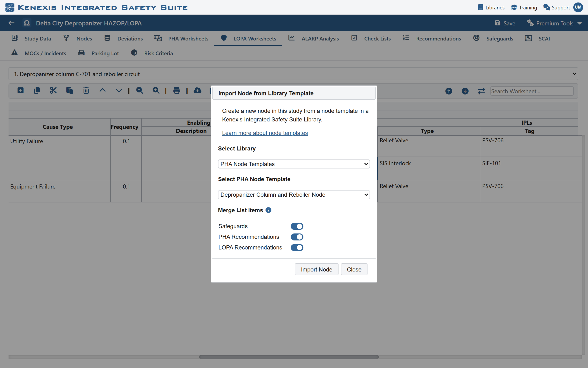Switch to the Study Data tab
Screen dimensions: 588x368
(x=31, y=38)
